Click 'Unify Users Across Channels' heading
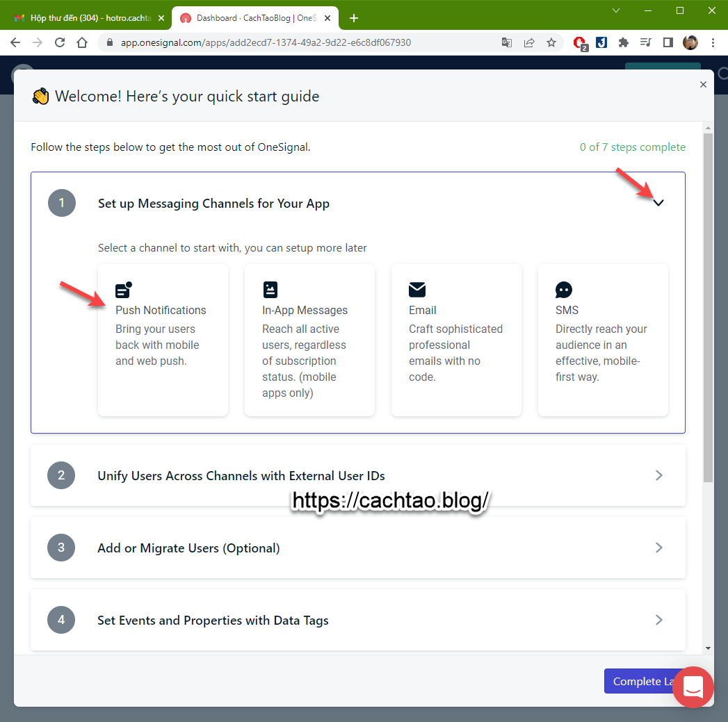The height and width of the screenshot is (722, 728). tap(241, 475)
